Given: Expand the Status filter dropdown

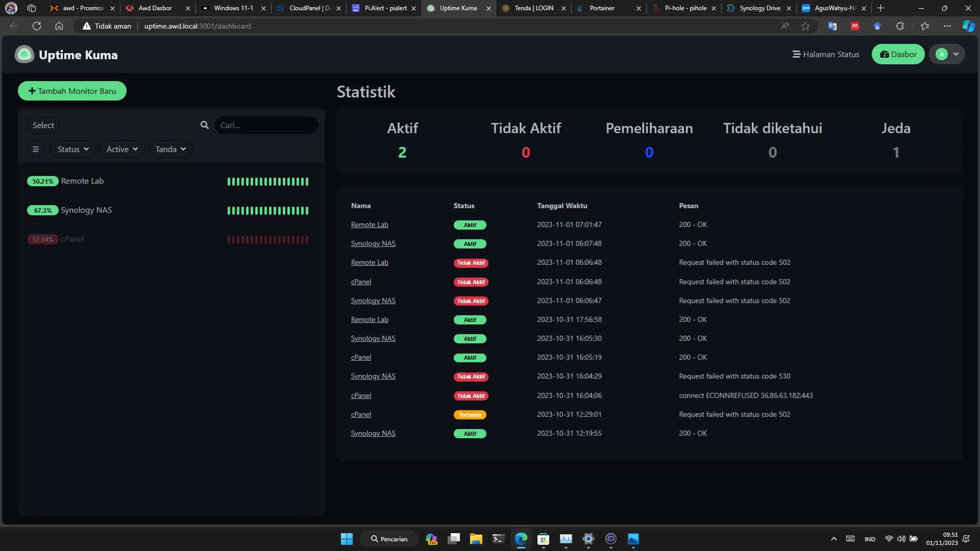Looking at the screenshot, I should (x=73, y=149).
